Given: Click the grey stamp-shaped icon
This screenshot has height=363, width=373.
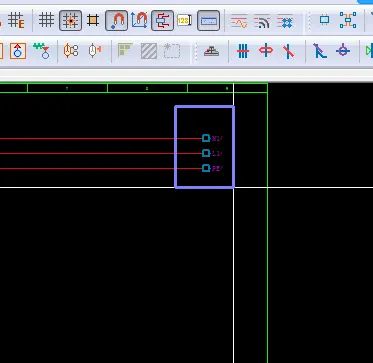Looking at the screenshot, I should [x=211, y=51].
